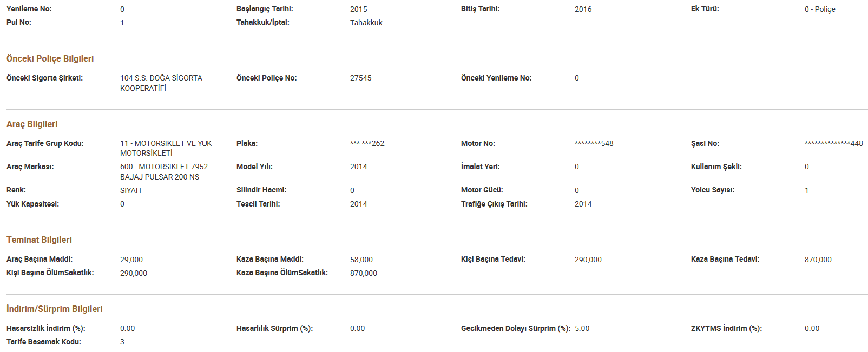Click the masked Motor No value ending 548
The image size is (868, 352).
(x=594, y=143)
